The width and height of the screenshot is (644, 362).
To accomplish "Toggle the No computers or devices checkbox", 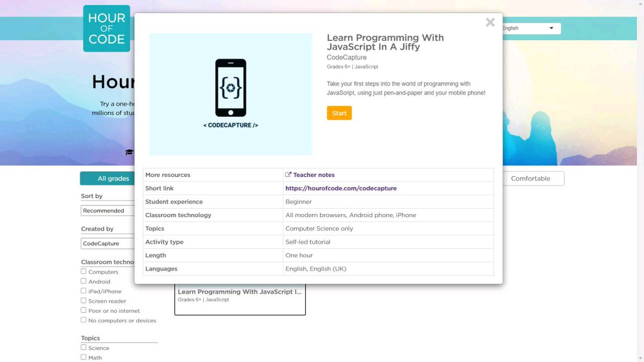I will click(x=84, y=320).
